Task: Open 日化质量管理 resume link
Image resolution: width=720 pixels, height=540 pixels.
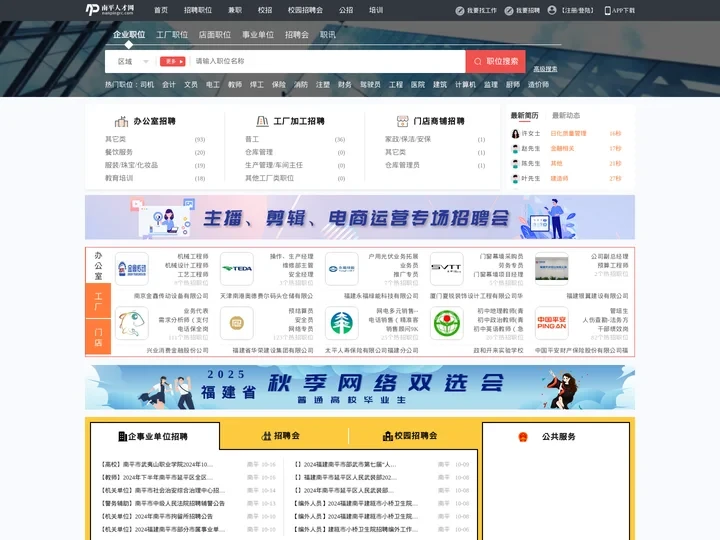Action: tap(568, 134)
